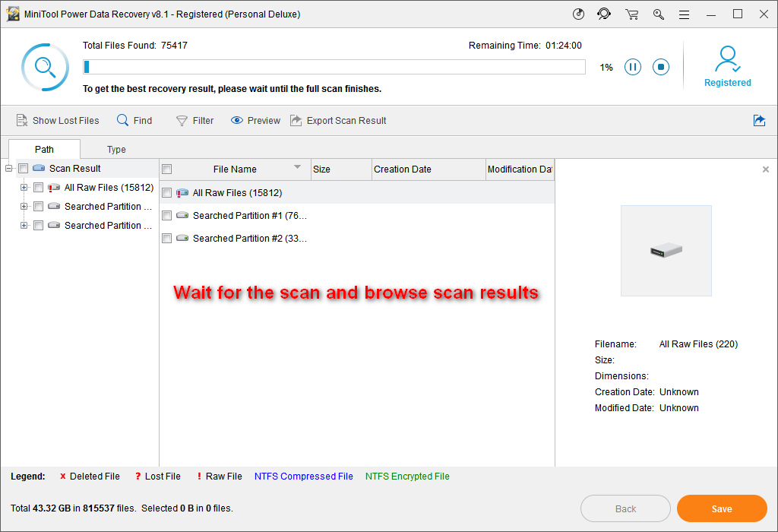Sort by the Size column
This screenshot has width=778, height=532.
[341, 169]
